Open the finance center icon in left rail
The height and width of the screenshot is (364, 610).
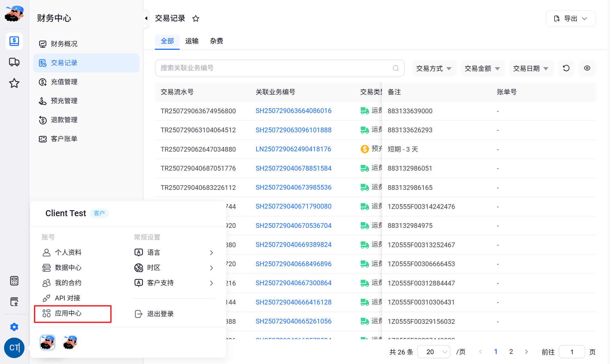[x=14, y=41]
